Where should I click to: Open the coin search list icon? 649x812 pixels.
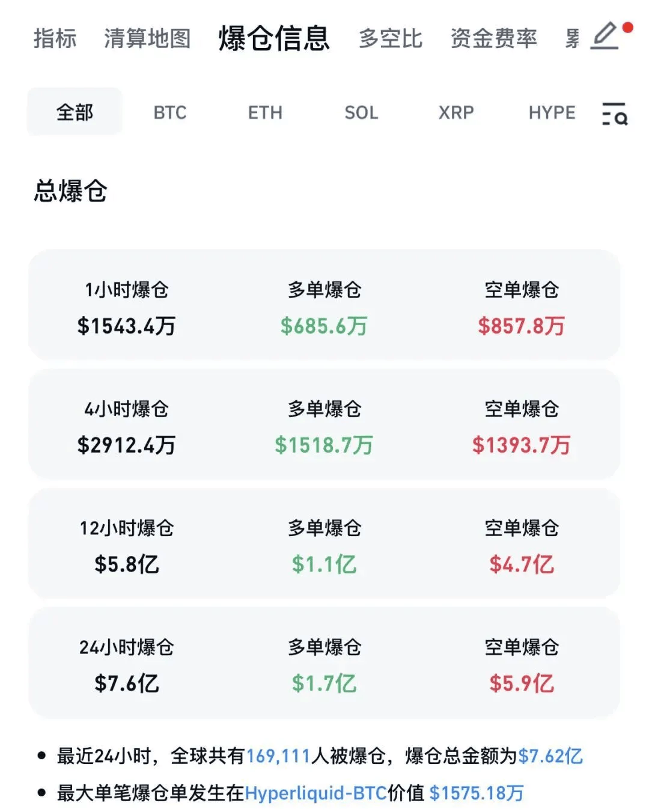point(614,114)
